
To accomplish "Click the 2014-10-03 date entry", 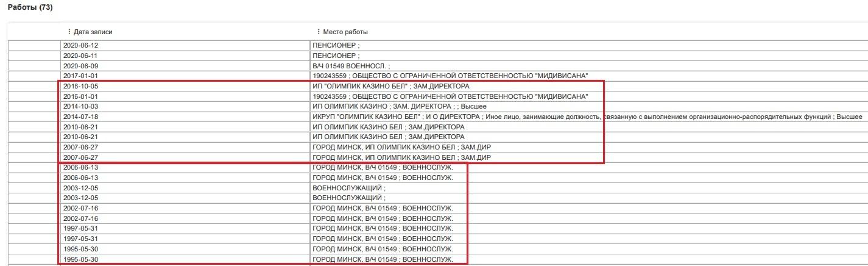I will click(81, 106).
